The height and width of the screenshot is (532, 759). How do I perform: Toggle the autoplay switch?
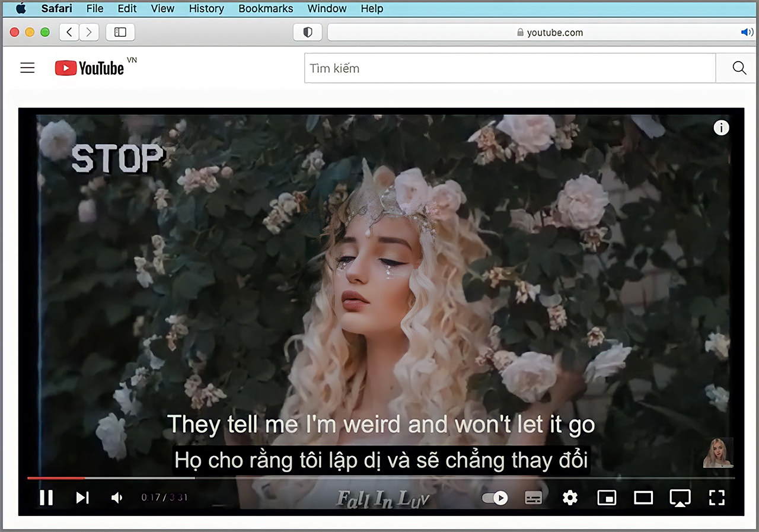(x=495, y=498)
